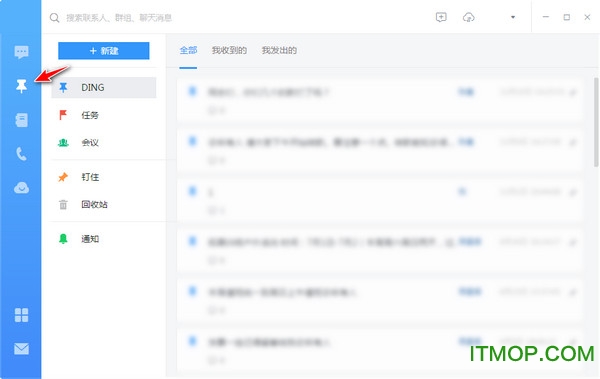
Task: Switch to the 我收到的 received tab
Action: click(229, 50)
